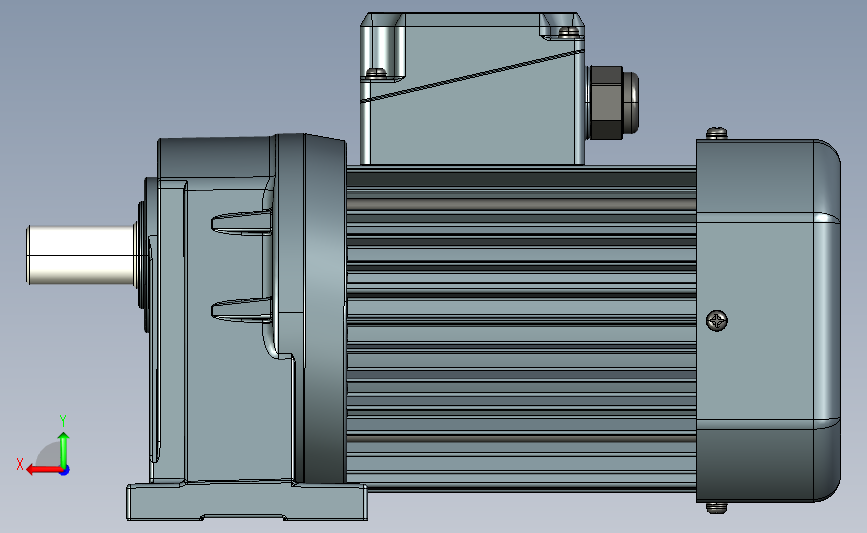Click the finned motor housing
Viewport: 867px width, 533px height.
(521, 328)
